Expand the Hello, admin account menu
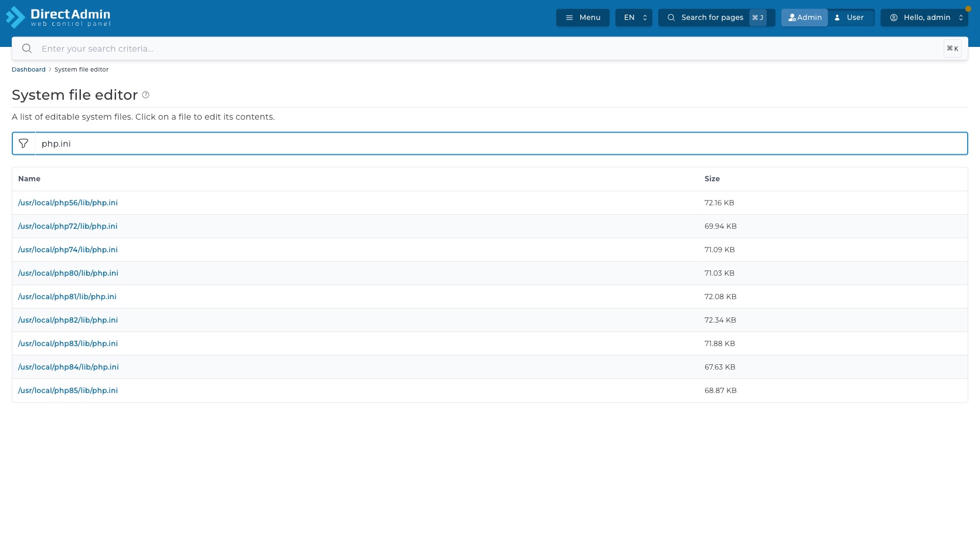Viewport: 980px width, 552px height. click(x=924, y=18)
